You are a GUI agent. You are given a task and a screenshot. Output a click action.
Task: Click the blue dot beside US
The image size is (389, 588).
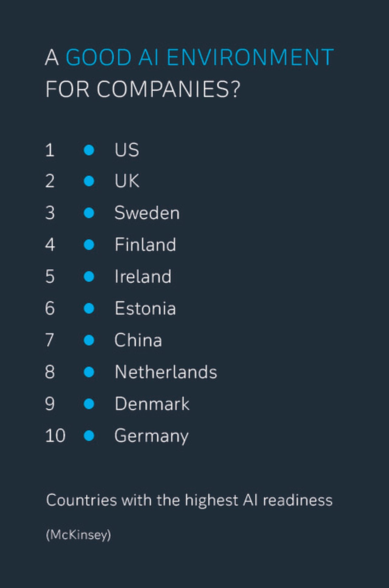89,150
